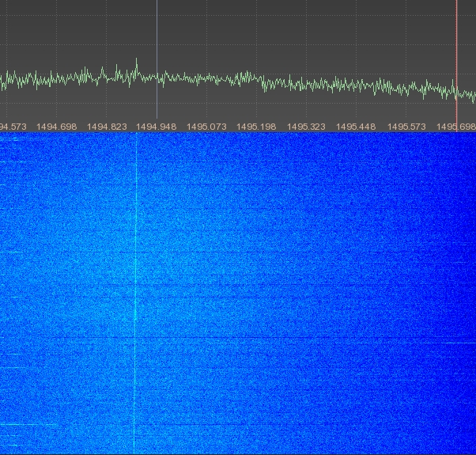The image size is (476, 455).
Task: Click the 1494.698 frequency label
Action: click(56, 127)
